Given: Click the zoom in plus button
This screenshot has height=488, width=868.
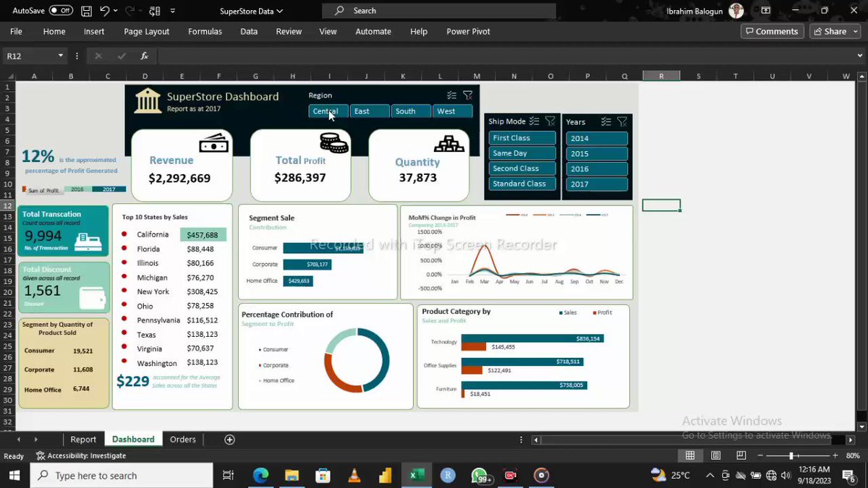Looking at the screenshot, I should click(x=834, y=455).
